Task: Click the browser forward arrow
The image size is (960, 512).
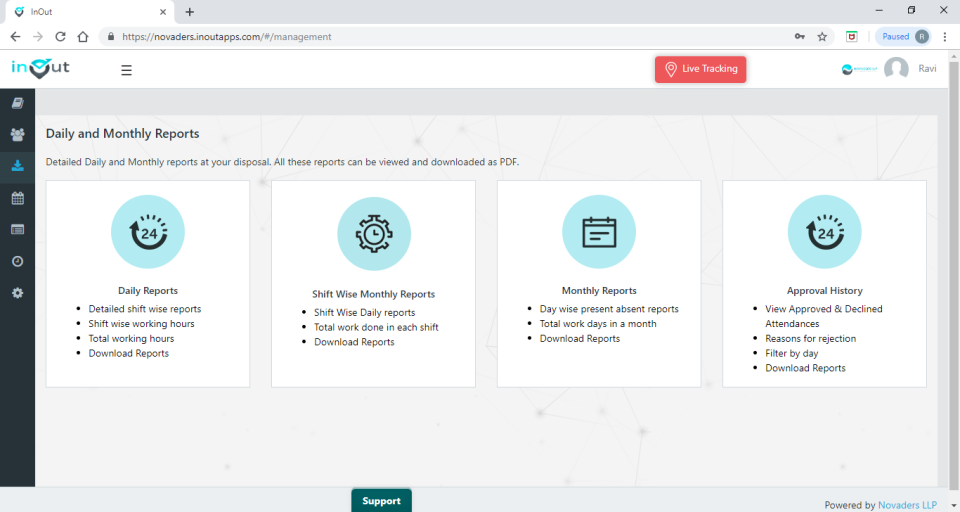Action: [x=38, y=37]
